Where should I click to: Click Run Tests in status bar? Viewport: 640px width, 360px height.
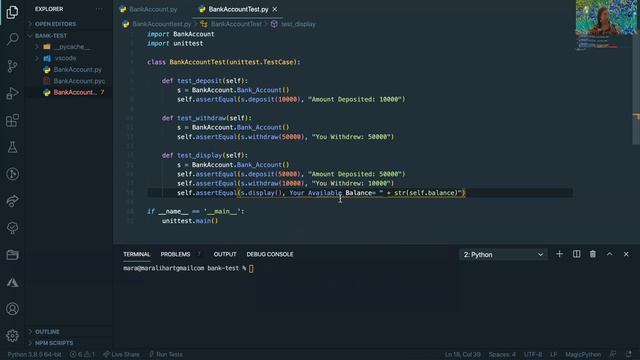[x=166, y=354]
